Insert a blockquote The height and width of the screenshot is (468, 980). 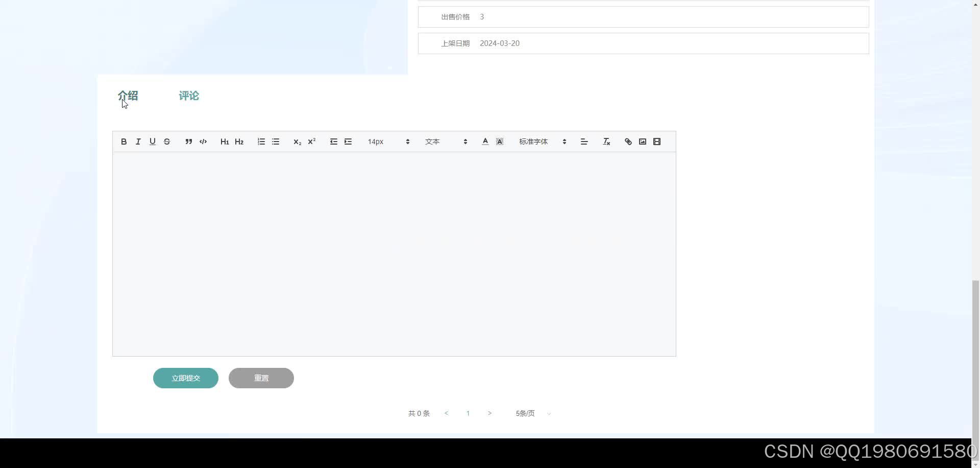coord(188,142)
